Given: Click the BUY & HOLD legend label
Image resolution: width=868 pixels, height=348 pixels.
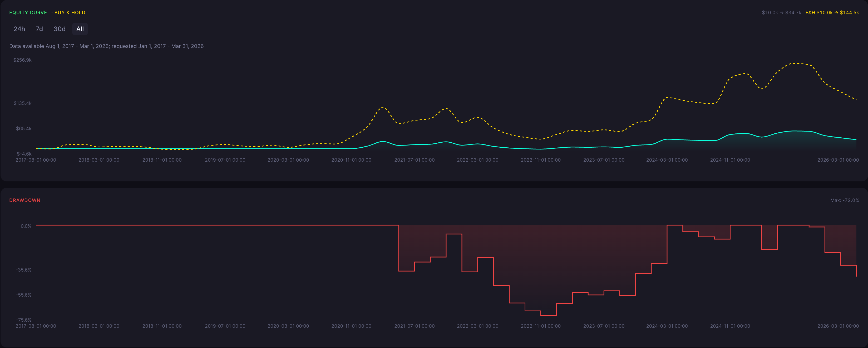Looking at the screenshot, I should (70, 12).
